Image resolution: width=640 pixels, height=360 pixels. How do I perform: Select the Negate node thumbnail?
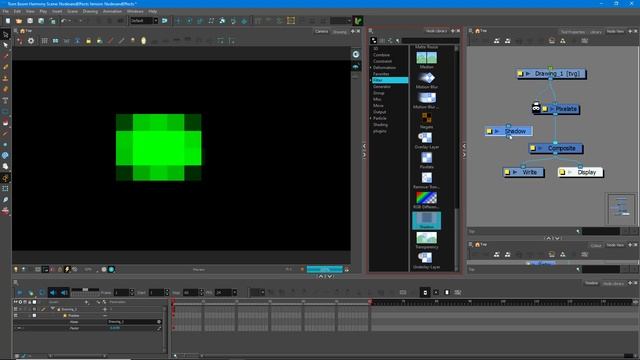pyautogui.click(x=427, y=118)
